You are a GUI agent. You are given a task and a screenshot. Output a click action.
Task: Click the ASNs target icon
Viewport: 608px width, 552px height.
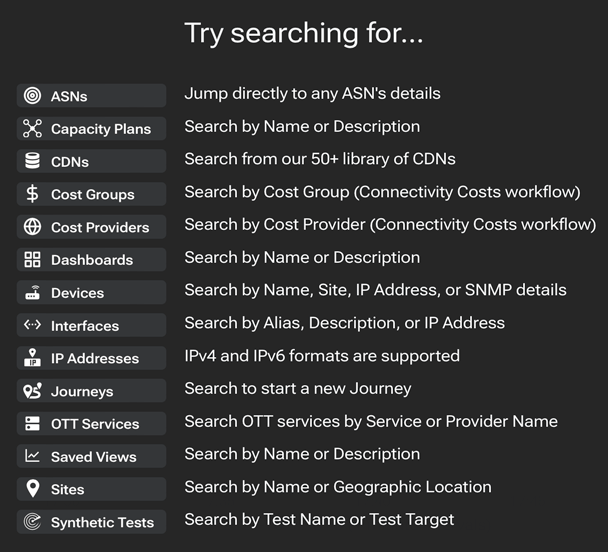point(32,96)
